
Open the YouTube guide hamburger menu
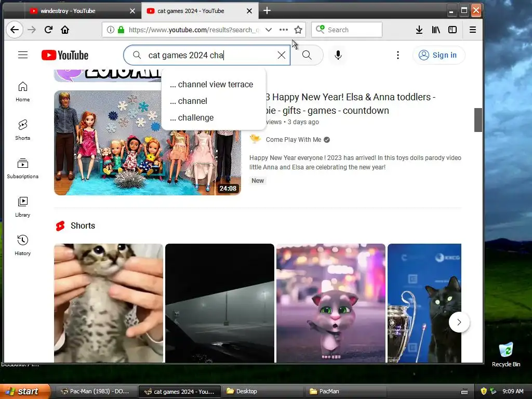(x=23, y=55)
